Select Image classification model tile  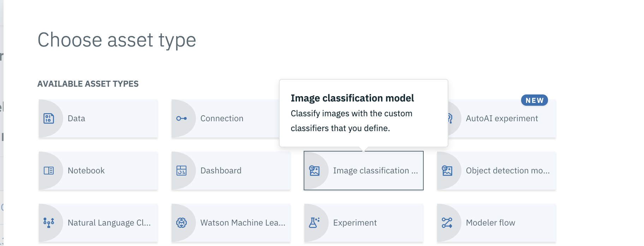click(375, 171)
